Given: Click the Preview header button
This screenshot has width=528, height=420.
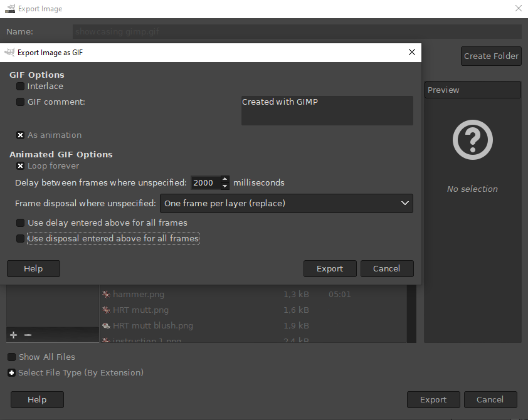Looking at the screenshot, I should [472, 90].
